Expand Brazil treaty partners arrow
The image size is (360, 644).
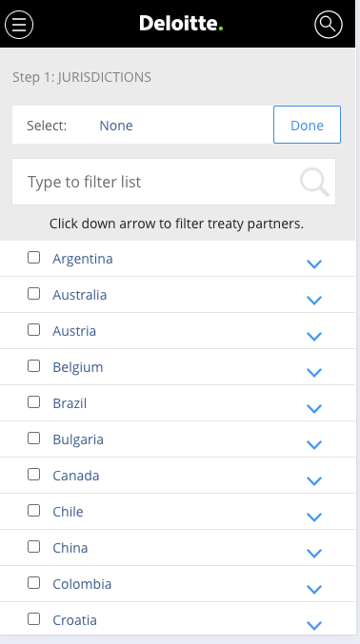click(314, 409)
